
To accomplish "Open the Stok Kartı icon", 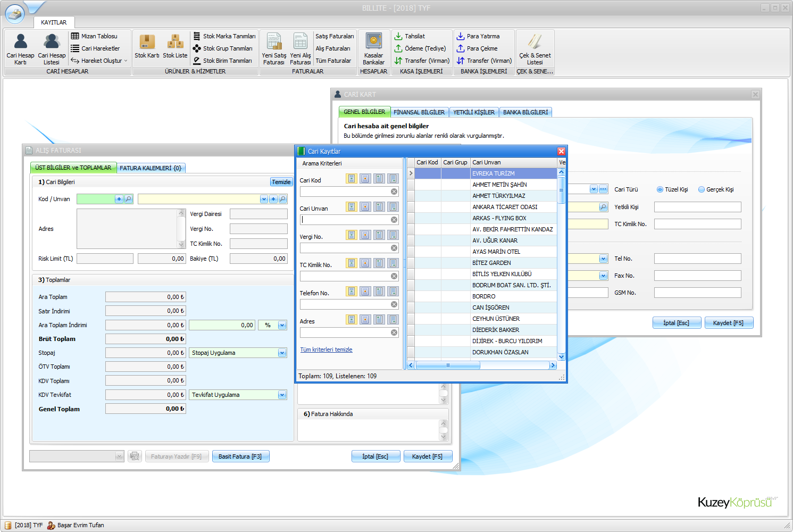I will point(147,46).
